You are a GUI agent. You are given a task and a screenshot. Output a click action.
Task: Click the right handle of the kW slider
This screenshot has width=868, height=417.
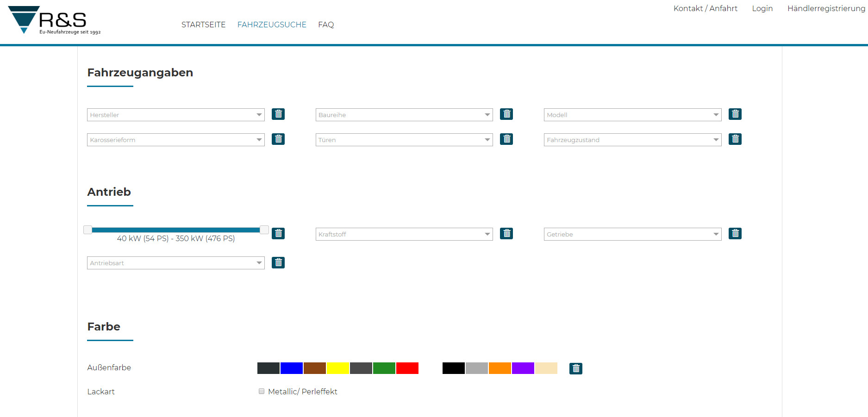[264, 230]
